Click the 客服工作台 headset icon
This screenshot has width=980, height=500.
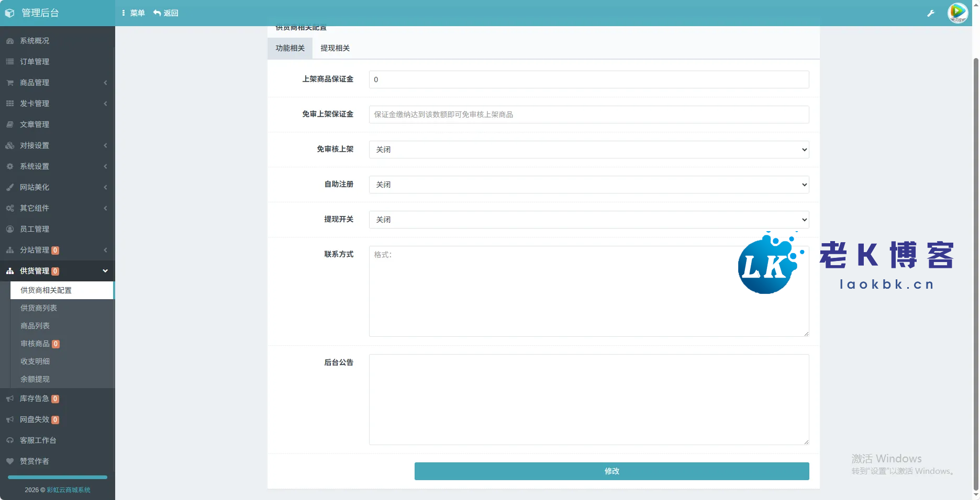[x=10, y=440]
